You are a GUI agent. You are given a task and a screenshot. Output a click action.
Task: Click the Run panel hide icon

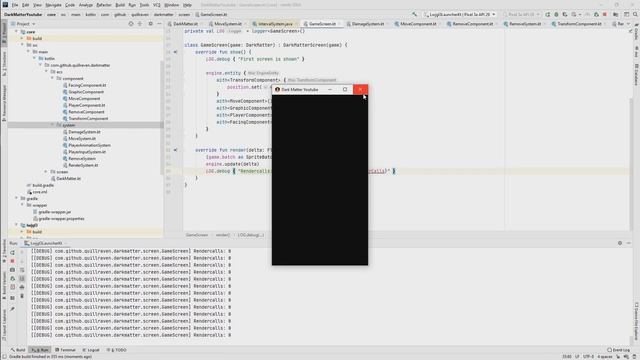tap(629, 243)
